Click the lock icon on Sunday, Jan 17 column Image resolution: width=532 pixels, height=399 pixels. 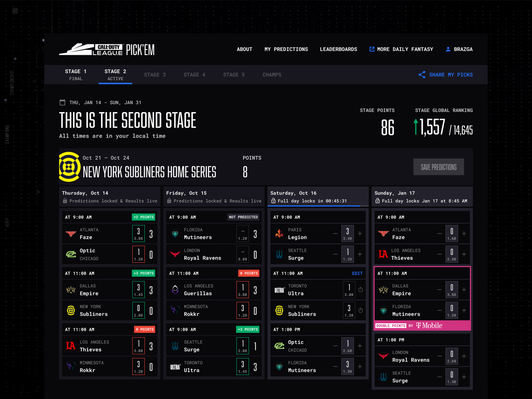[378, 201]
